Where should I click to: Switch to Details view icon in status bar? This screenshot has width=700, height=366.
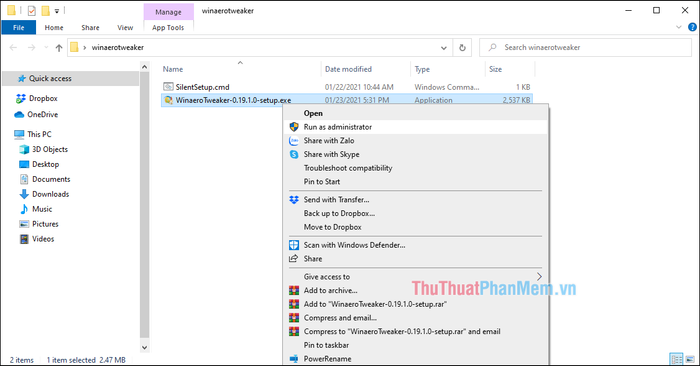676,359
